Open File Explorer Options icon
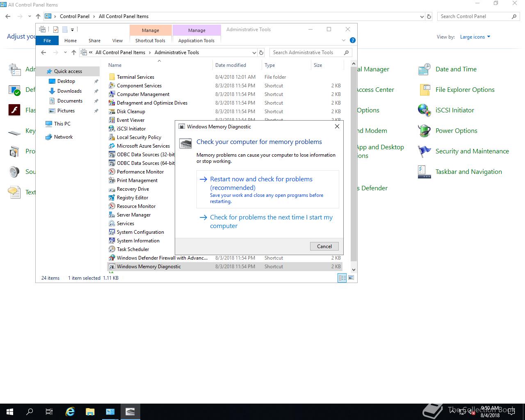The height and width of the screenshot is (420, 525). (424, 90)
